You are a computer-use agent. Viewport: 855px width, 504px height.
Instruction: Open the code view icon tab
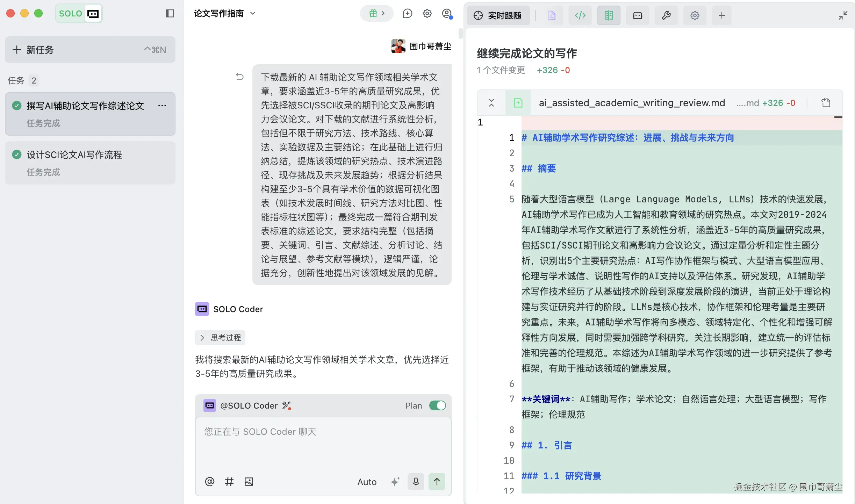[580, 15]
